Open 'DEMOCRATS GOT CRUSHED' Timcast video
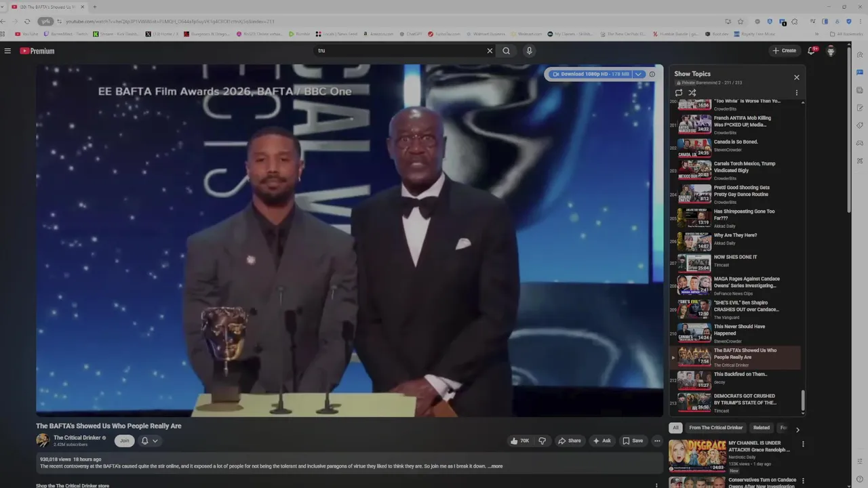Screen dimensions: 868x488 coord(736,402)
